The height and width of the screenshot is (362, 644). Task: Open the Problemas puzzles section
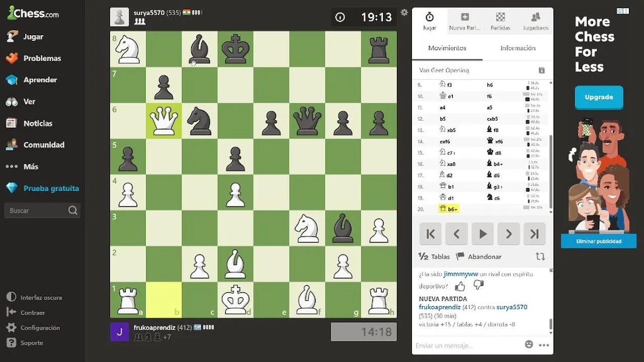click(x=42, y=58)
